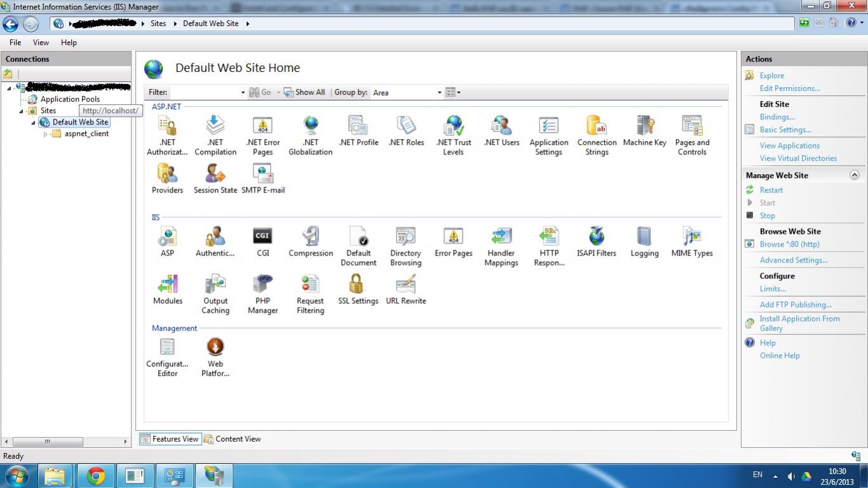Select Application Pools in Connections tree

[x=70, y=99]
